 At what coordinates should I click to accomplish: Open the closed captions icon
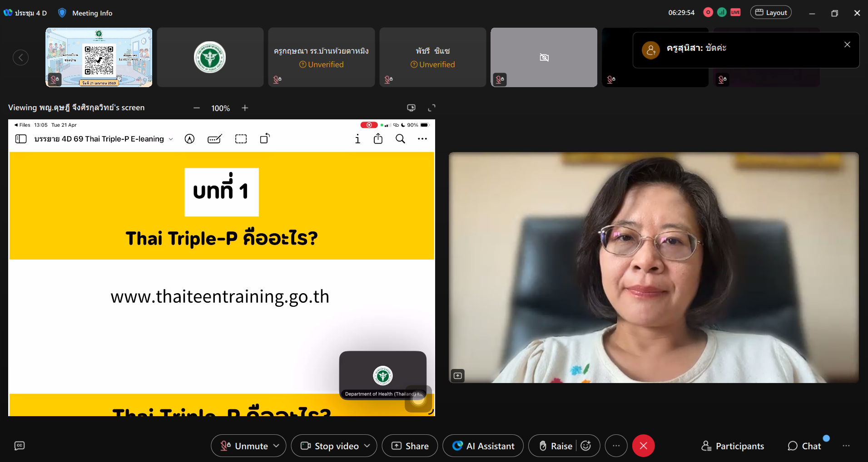click(x=20, y=446)
